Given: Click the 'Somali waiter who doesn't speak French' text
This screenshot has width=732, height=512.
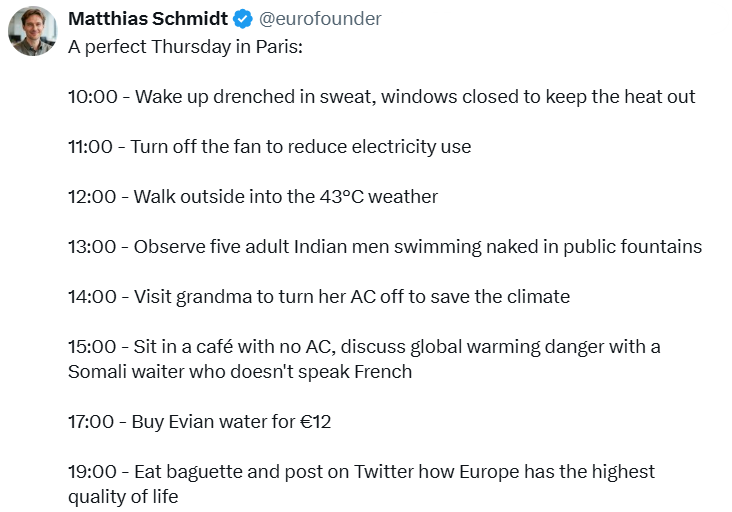Looking at the screenshot, I should tap(240, 372).
